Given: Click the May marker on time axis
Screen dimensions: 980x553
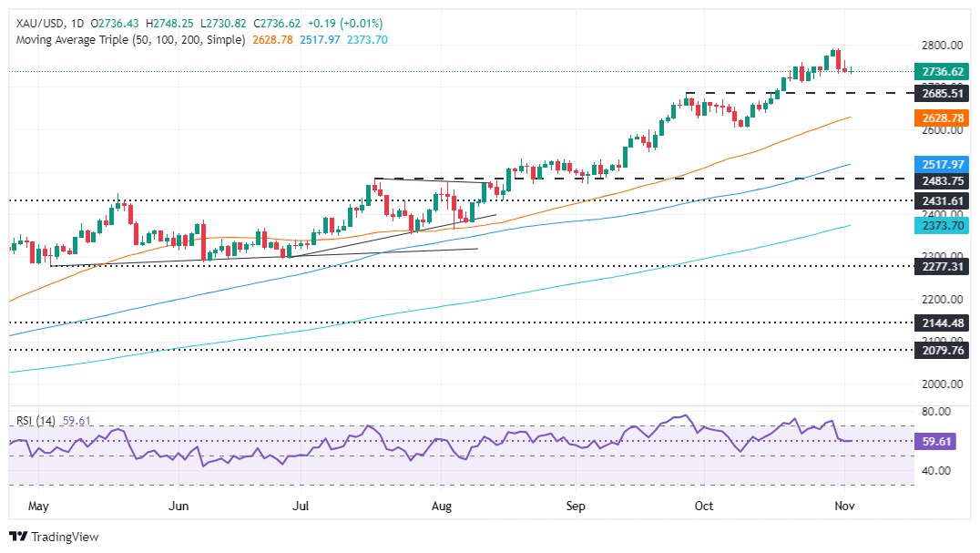Looking at the screenshot, I should pos(38,507).
